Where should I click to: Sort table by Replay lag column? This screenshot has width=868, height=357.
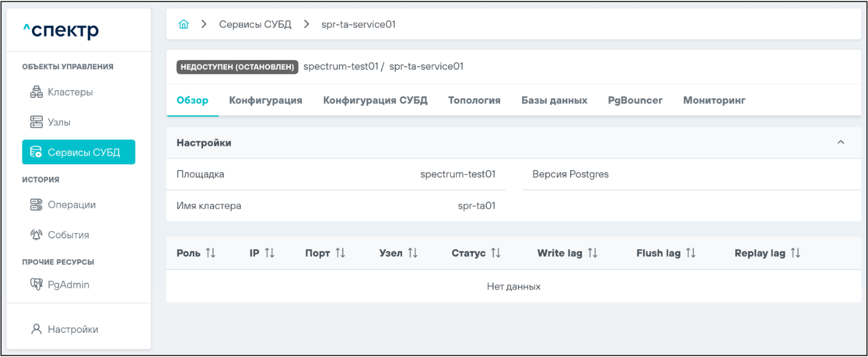click(x=795, y=253)
